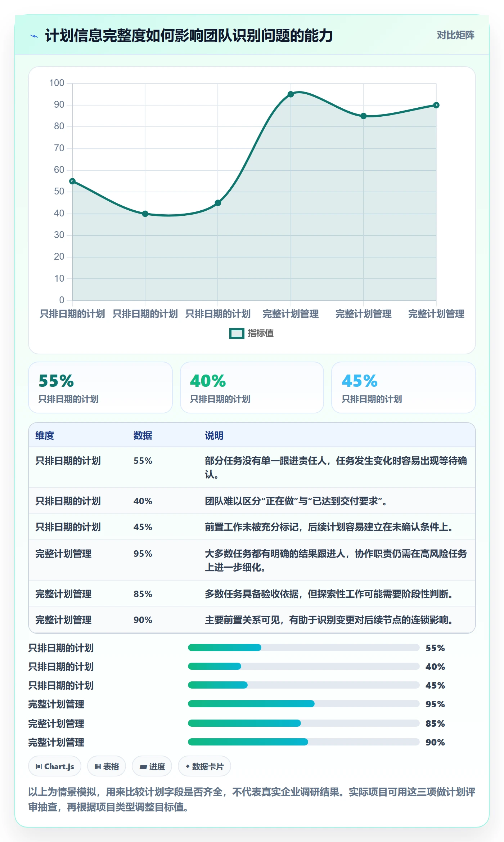
Task: Click the 表格 tag chip
Action: pyautogui.click(x=107, y=766)
